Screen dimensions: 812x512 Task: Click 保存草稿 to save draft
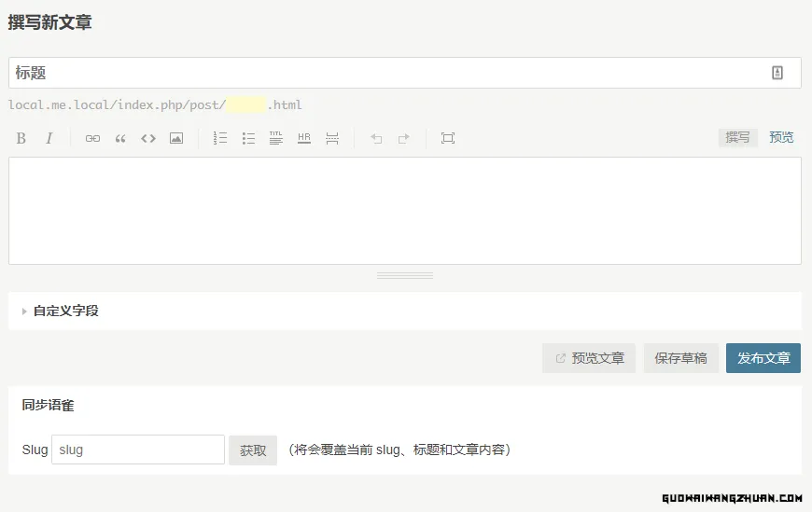681,358
